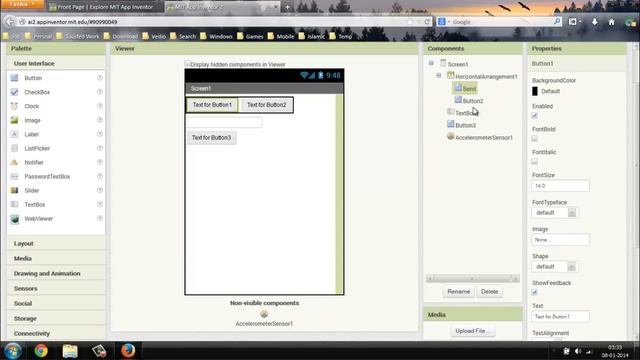The width and height of the screenshot is (640, 360).
Task: Go to browser home icon
Action: 611,22
